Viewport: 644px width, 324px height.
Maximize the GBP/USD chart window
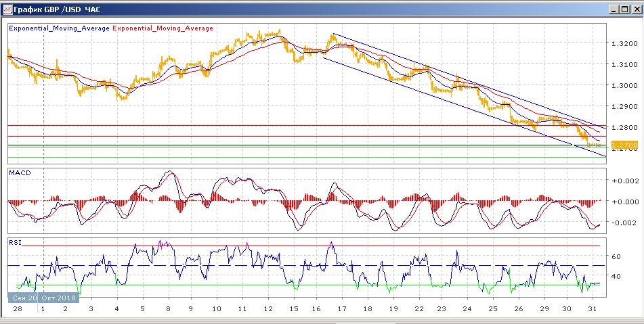624,9
